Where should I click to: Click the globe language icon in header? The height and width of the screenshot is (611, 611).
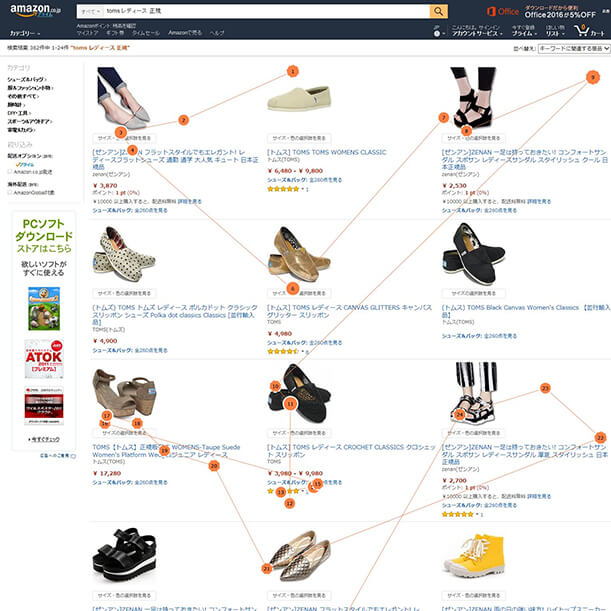point(437,34)
